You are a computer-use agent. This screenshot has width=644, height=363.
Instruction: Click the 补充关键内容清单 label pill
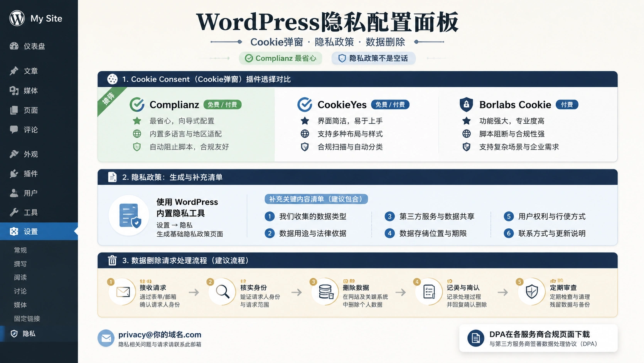tap(316, 199)
